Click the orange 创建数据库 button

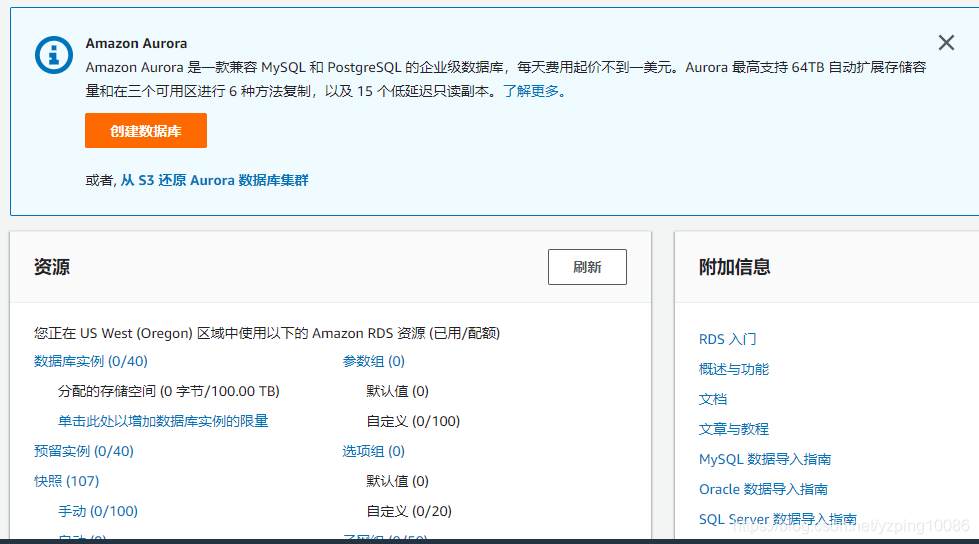point(145,131)
